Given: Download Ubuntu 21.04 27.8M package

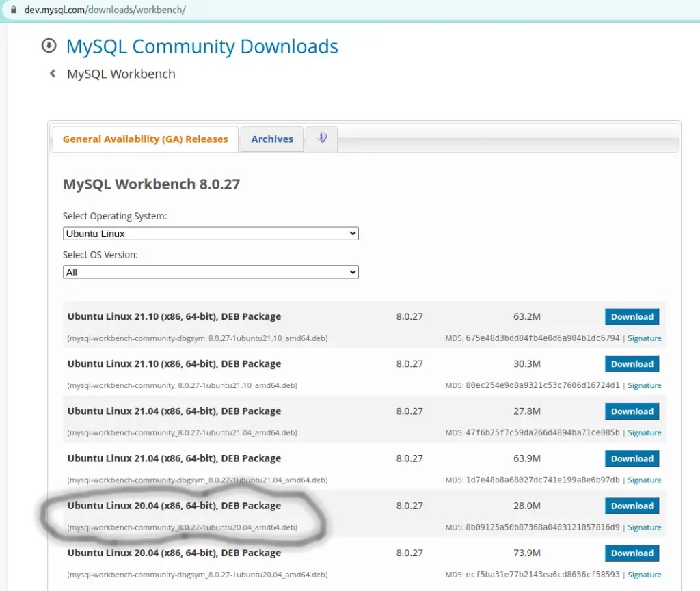Looking at the screenshot, I should pyautogui.click(x=632, y=411).
